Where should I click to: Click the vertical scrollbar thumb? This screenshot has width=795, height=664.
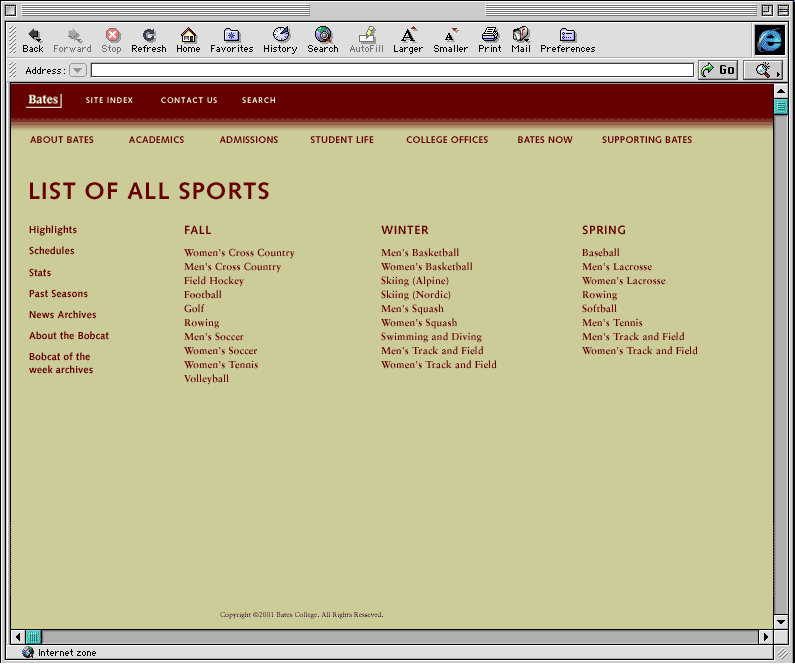(781, 107)
